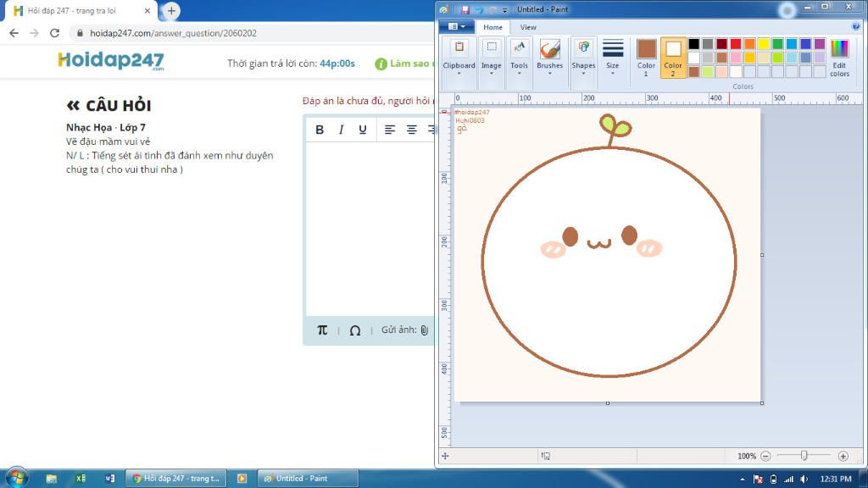Toggle underline formatting in the answer editor

[x=363, y=130]
